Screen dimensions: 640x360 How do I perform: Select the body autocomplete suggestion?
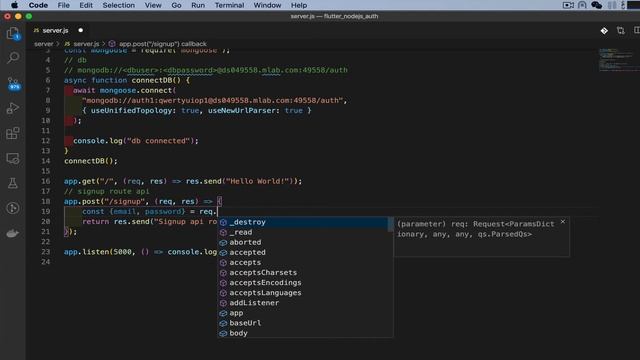(x=305, y=333)
